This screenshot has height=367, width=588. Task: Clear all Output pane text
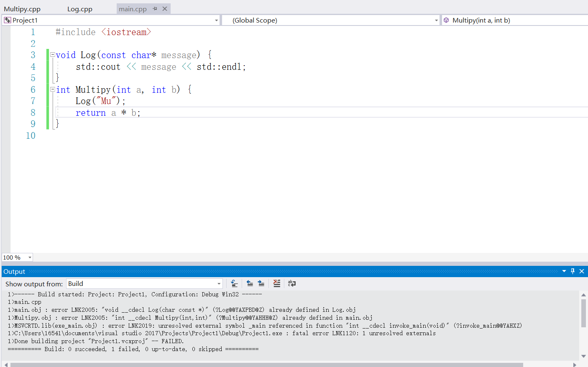(277, 283)
